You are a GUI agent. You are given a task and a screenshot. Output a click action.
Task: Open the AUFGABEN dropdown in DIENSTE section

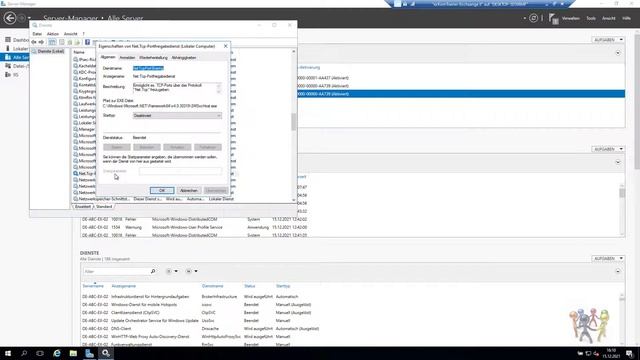pos(608,258)
